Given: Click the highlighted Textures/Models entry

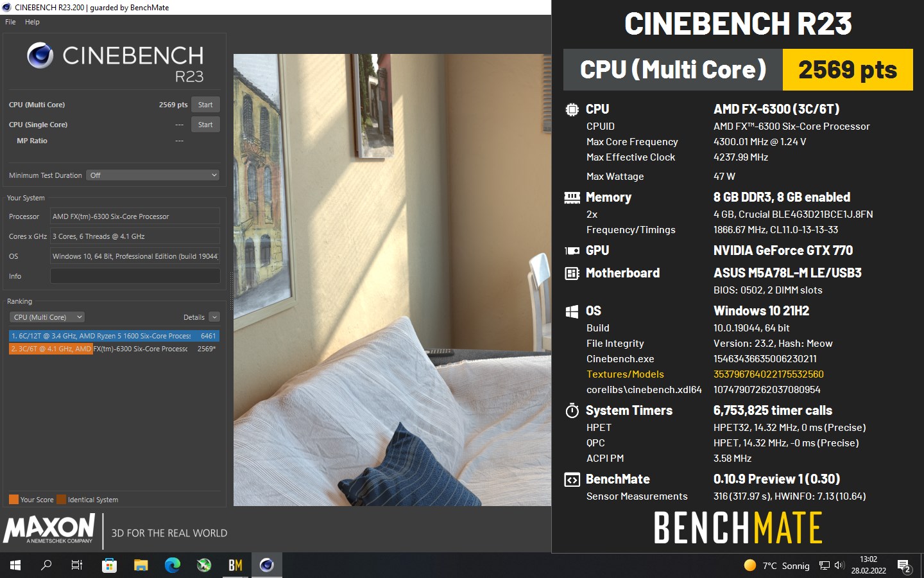Looking at the screenshot, I should (625, 374).
